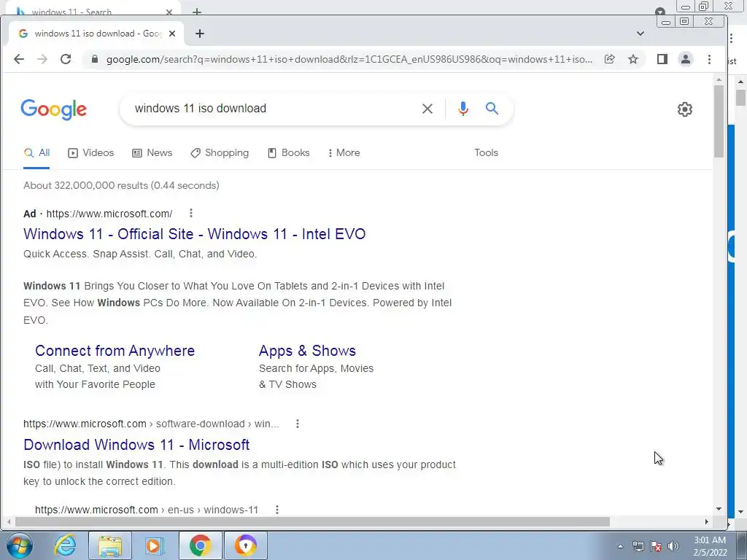
Task: Open Apps & Shows sitelink
Action: point(307,351)
